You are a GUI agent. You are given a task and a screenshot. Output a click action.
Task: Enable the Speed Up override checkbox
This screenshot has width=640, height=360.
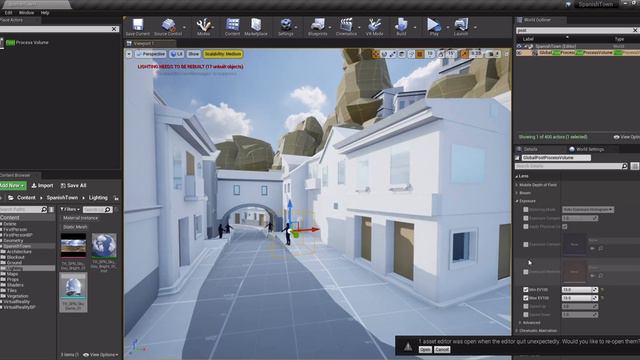(x=526, y=307)
